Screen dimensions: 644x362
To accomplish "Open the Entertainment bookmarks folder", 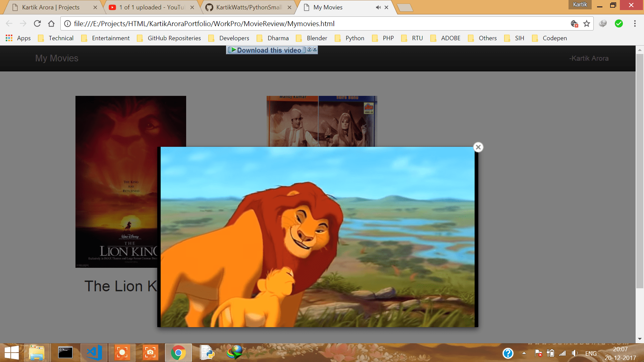I will 105,38.
